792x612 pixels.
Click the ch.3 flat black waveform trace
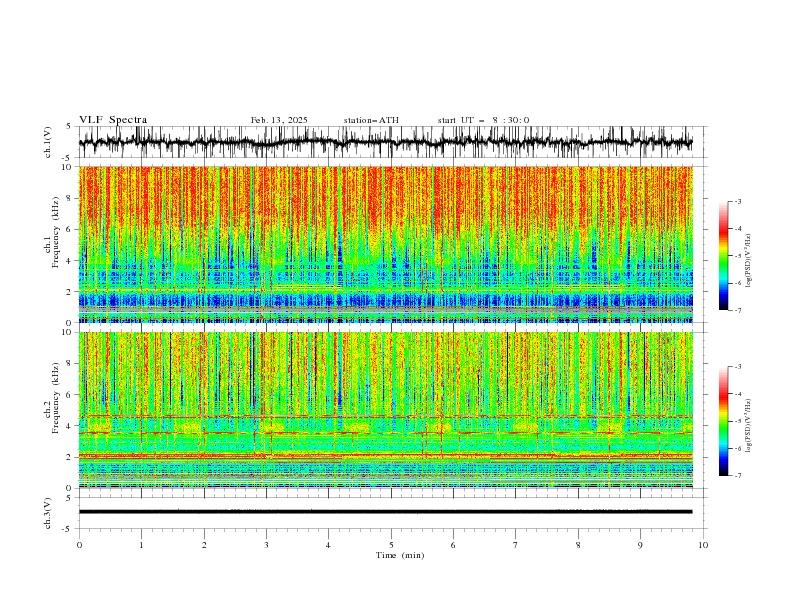tap(385, 512)
